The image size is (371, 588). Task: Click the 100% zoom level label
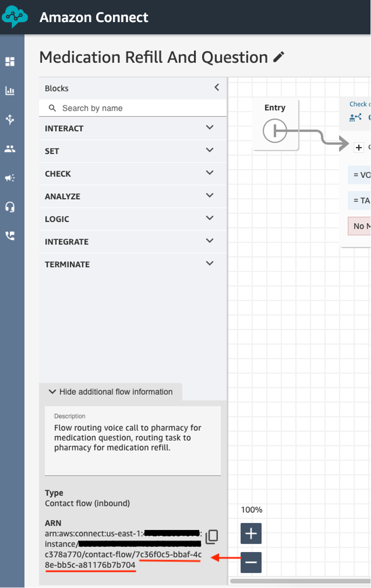(x=252, y=510)
